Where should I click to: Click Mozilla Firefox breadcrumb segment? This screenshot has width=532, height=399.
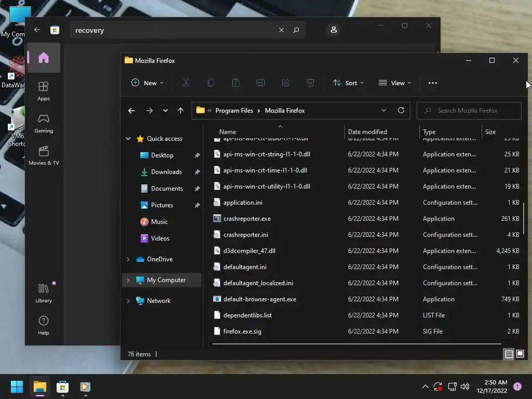(x=285, y=111)
